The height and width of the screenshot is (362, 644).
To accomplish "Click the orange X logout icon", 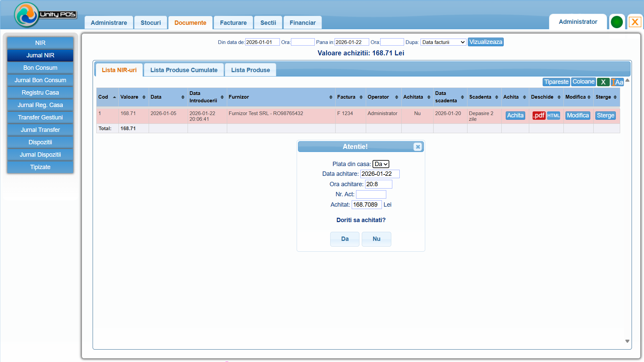I will [x=635, y=22].
